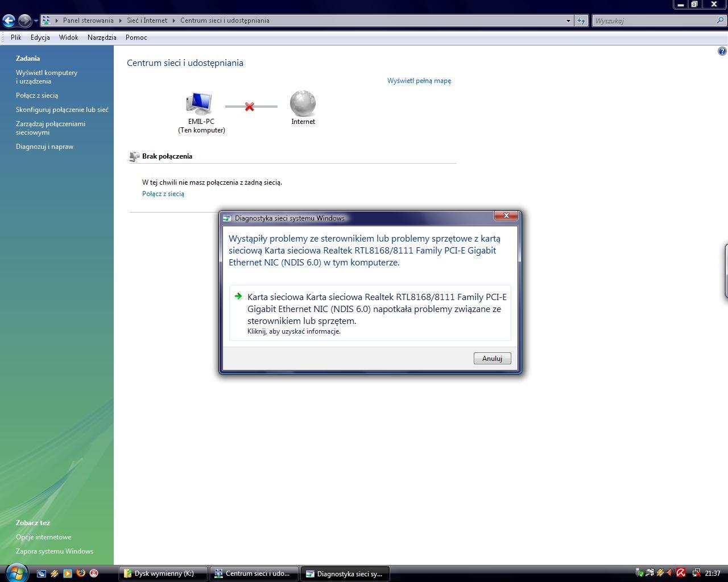728x582 pixels.
Task: Switch to Dysk wymienny (K:) taskbar button
Action: point(163,573)
